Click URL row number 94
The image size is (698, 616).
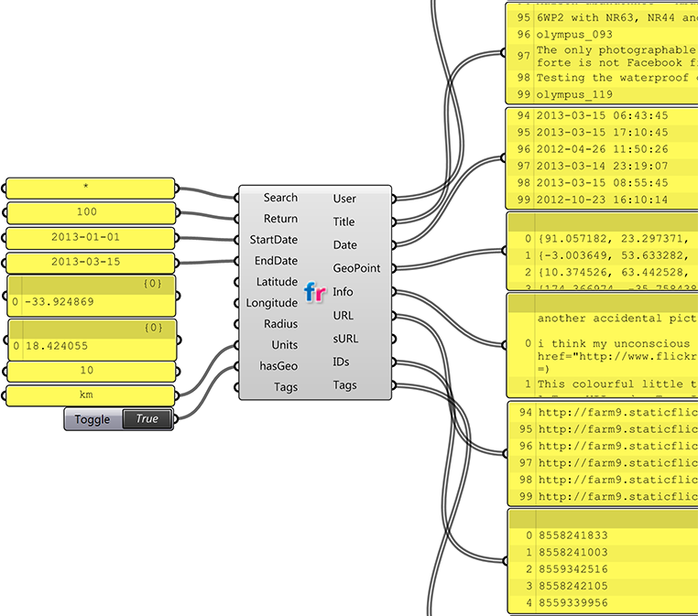[x=603, y=413]
